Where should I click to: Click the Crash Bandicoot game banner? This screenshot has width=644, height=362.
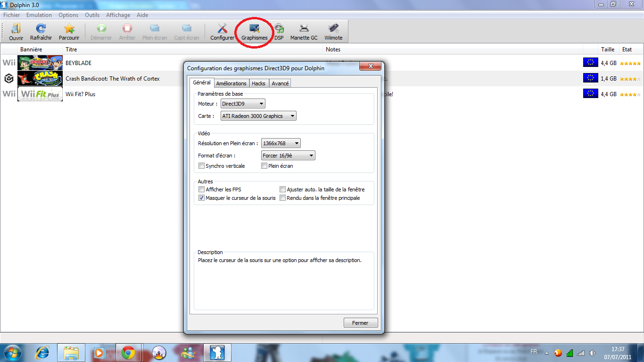click(x=40, y=78)
